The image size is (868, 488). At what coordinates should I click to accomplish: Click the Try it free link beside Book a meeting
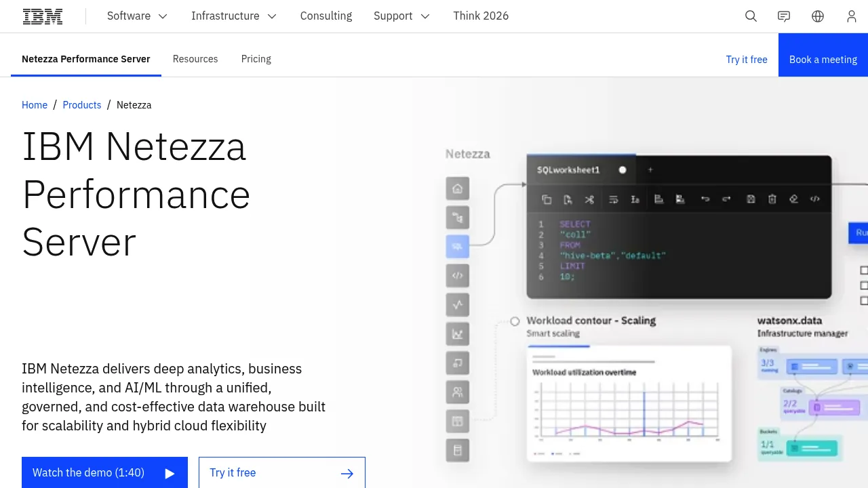click(747, 60)
